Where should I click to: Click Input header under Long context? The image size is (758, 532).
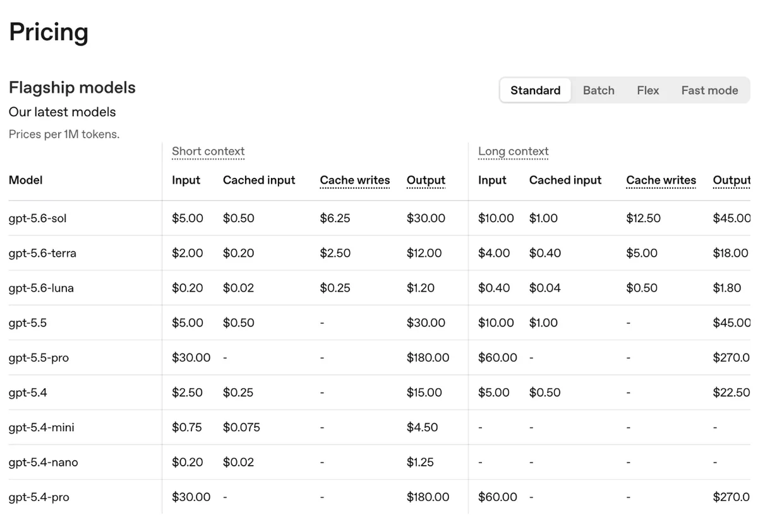point(492,180)
